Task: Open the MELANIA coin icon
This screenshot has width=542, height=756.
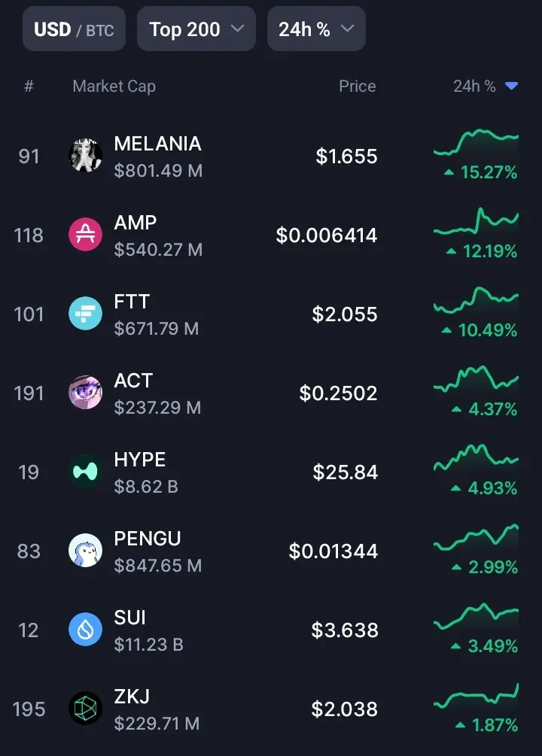Action: (x=85, y=155)
